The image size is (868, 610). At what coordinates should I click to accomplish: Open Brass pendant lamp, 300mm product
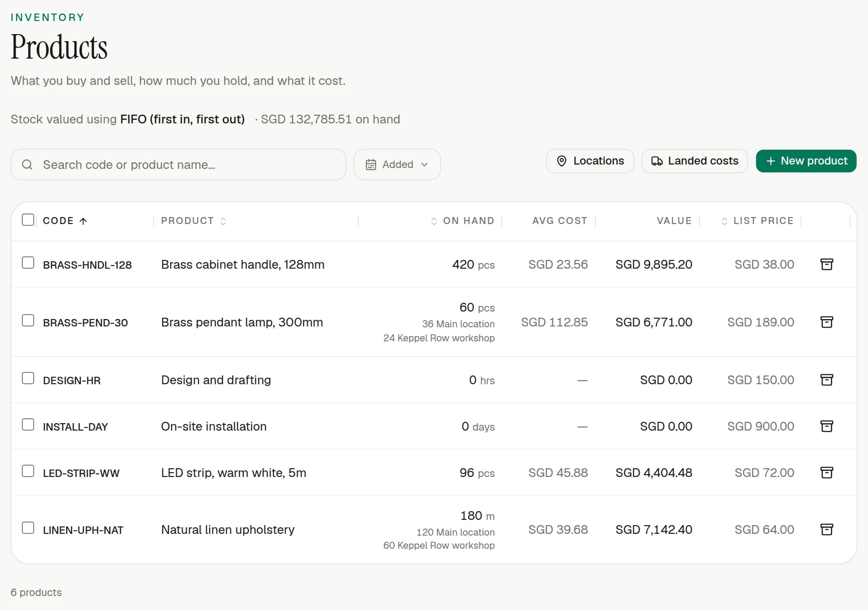pos(242,322)
